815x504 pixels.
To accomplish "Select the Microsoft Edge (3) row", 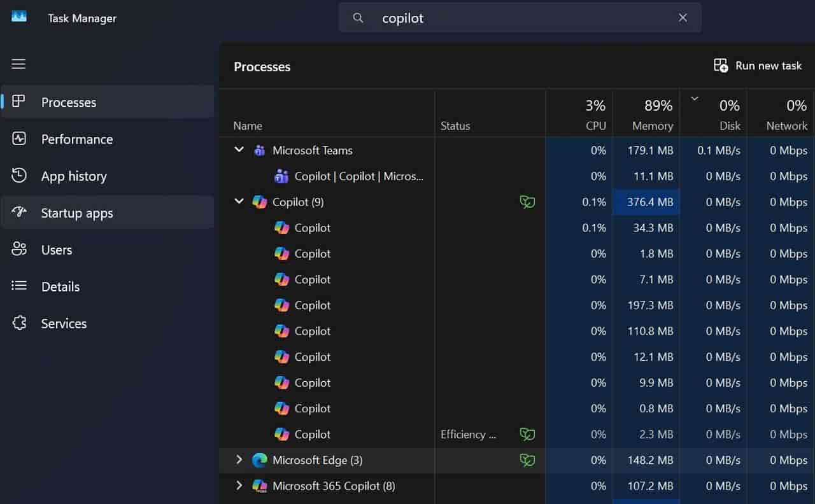I will [x=517, y=459].
